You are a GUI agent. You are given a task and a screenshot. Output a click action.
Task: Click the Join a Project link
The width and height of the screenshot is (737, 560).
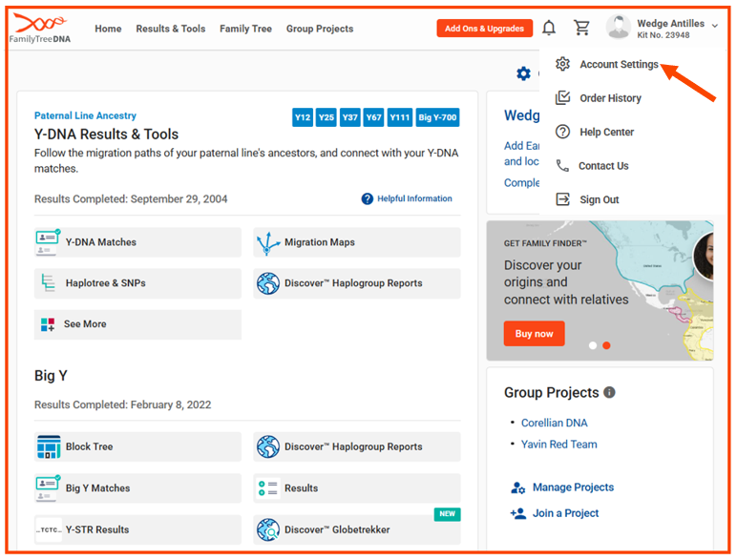click(x=565, y=513)
